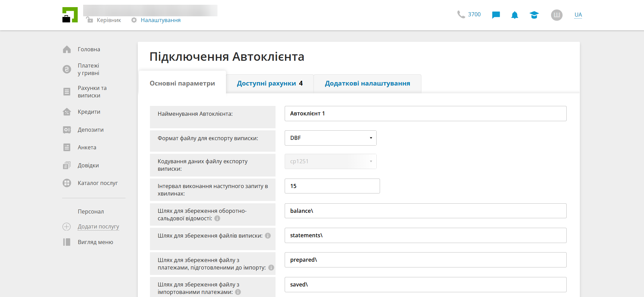Image resolution: width=644 pixels, height=297 pixels.
Task: Show info tooltip for balance sheet path
Action: click(x=217, y=219)
